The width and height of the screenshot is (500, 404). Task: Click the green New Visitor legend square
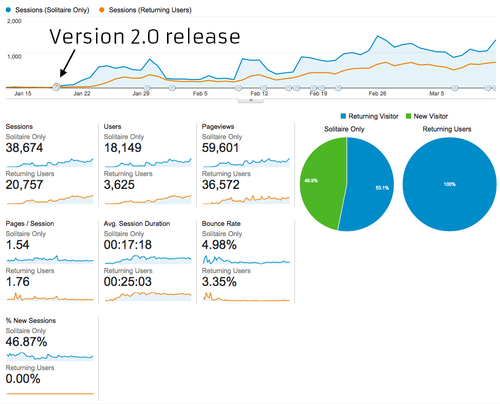click(x=408, y=116)
